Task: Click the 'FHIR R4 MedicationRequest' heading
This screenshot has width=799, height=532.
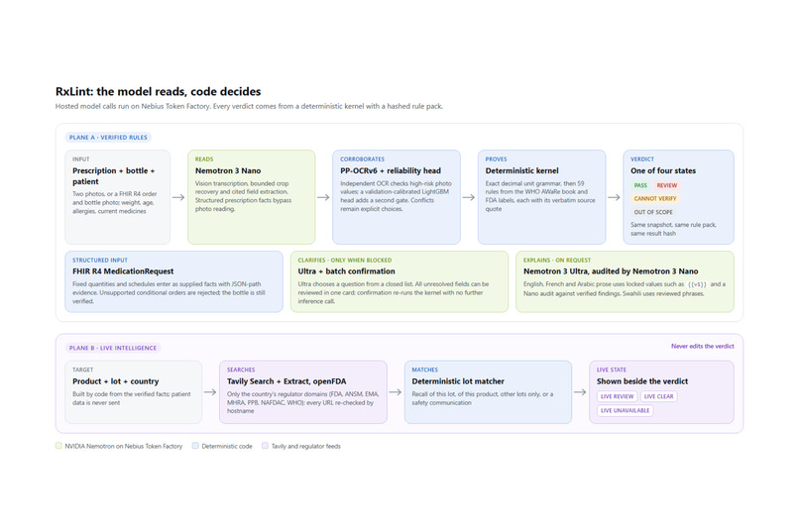Action: click(123, 271)
